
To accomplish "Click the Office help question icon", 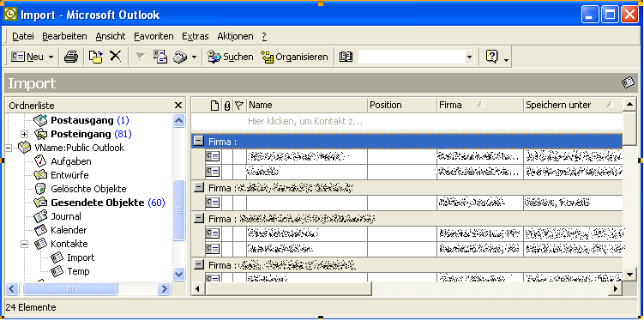I will [491, 57].
